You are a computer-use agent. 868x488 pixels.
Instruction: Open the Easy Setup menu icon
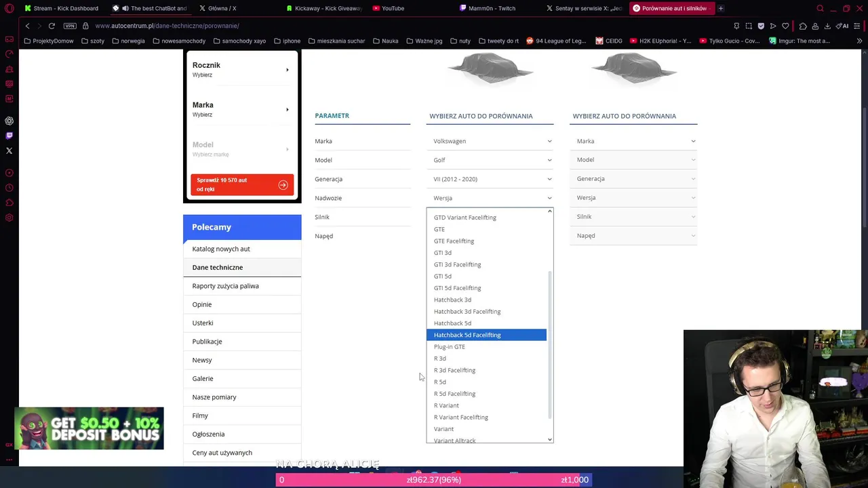click(x=858, y=26)
